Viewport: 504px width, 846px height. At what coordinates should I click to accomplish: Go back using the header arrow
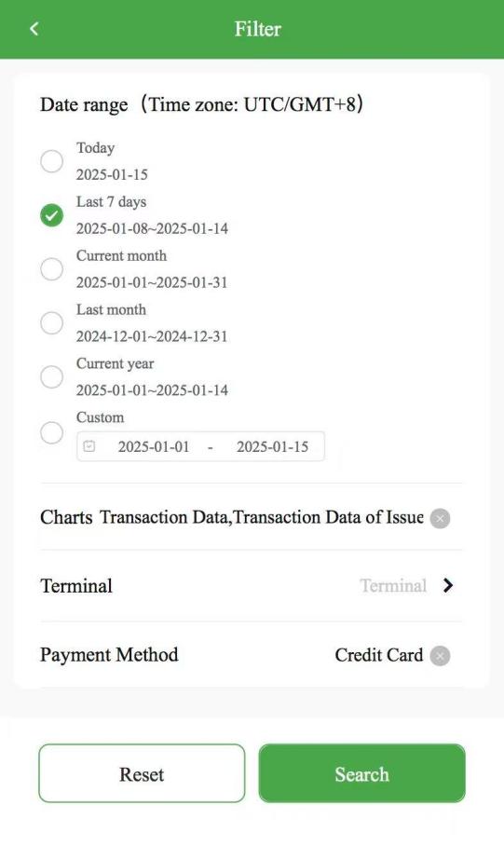click(x=34, y=29)
